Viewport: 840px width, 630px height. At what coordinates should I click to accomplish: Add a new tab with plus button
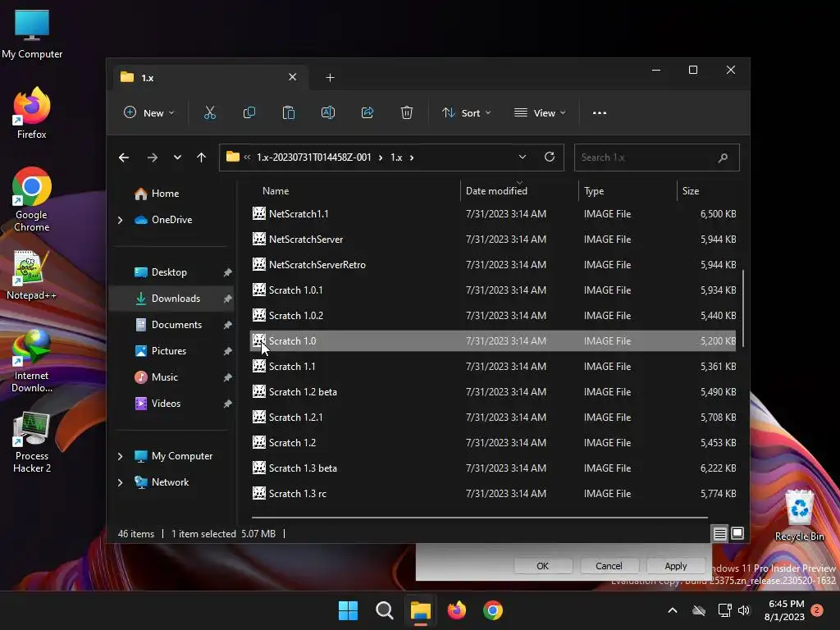tap(330, 78)
